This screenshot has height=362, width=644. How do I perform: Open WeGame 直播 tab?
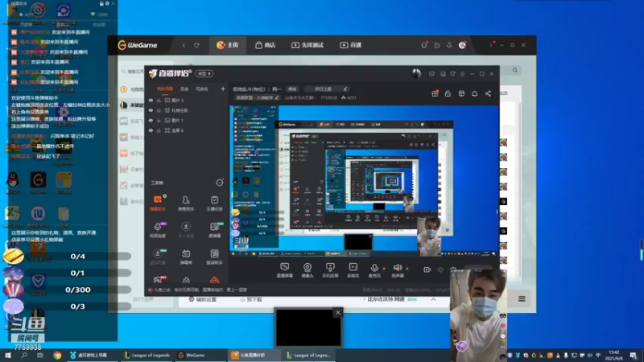351,45
